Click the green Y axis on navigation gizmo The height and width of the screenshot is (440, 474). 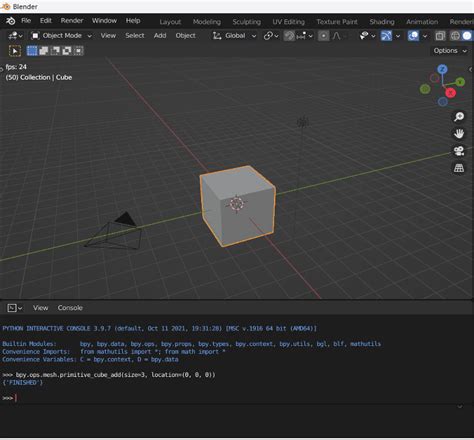[x=460, y=82]
